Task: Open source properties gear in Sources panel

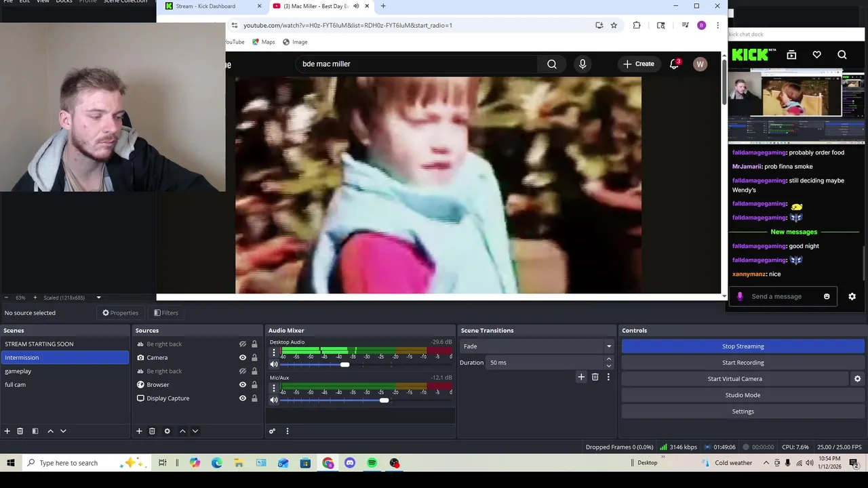Action: click(167, 431)
